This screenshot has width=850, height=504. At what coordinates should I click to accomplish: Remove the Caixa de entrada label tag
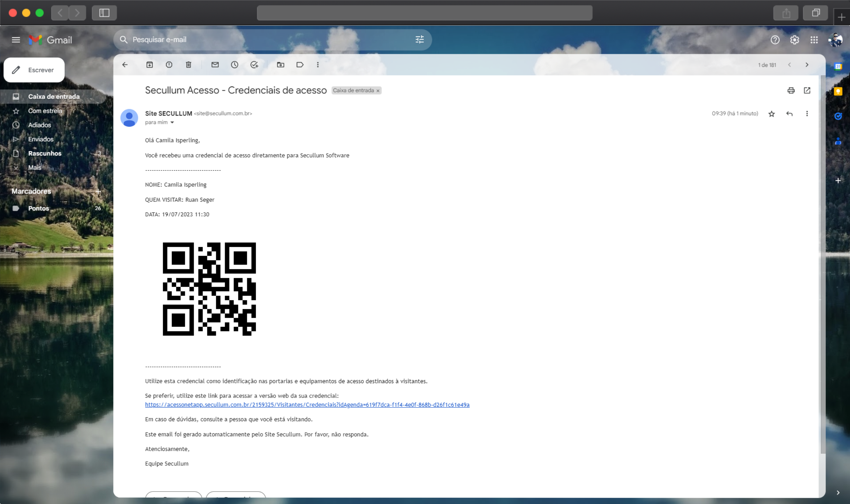pyautogui.click(x=378, y=91)
